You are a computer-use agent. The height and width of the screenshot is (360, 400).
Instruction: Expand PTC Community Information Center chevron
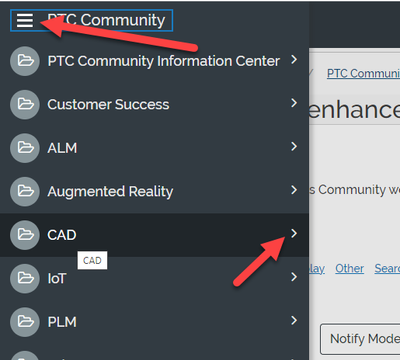coord(294,59)
